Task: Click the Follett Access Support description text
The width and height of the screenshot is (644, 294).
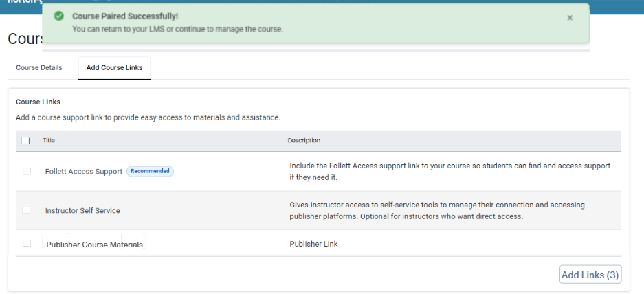Action: [x=449, y=172]
